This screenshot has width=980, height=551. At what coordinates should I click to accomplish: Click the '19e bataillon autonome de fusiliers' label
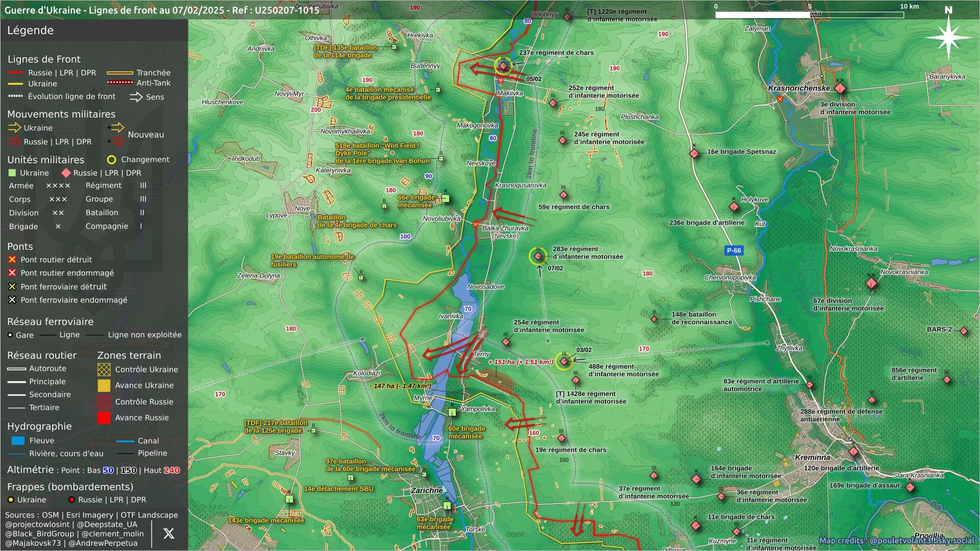[312, 261]
